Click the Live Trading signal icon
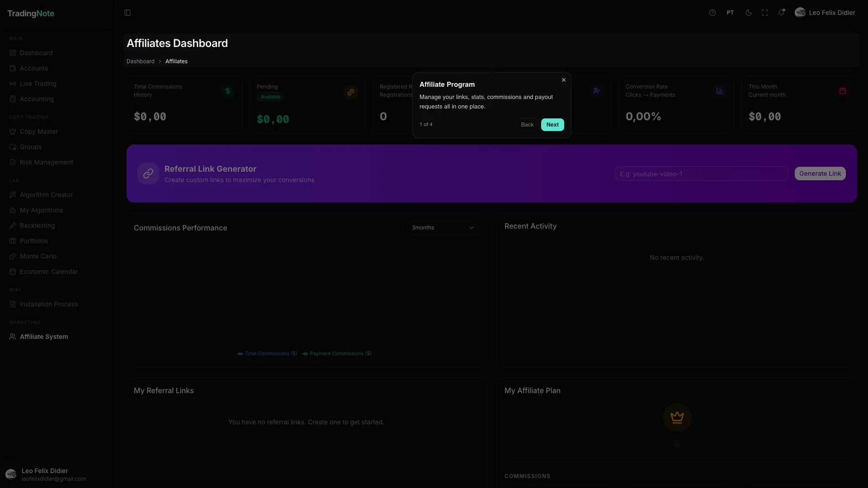This screenshot has width=868, height=488. pyautogui.click(x=13, y=84)
